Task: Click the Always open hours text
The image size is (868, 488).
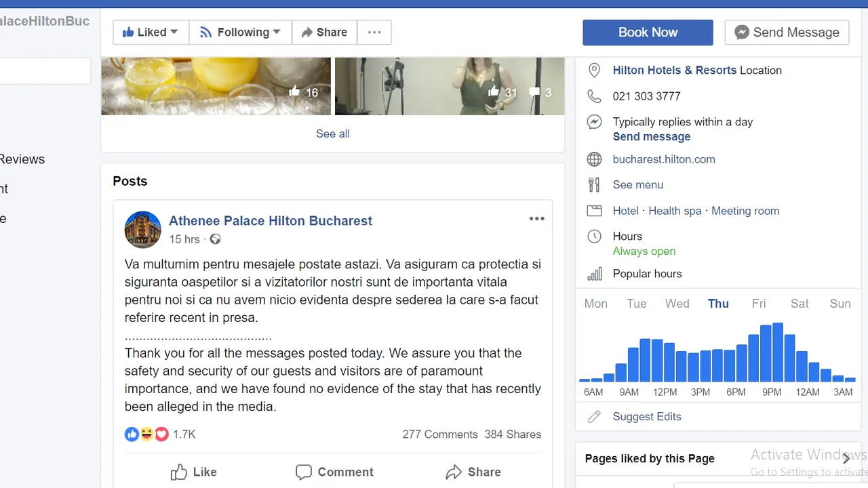Action: pyautogui.click(x=644, y=251)
